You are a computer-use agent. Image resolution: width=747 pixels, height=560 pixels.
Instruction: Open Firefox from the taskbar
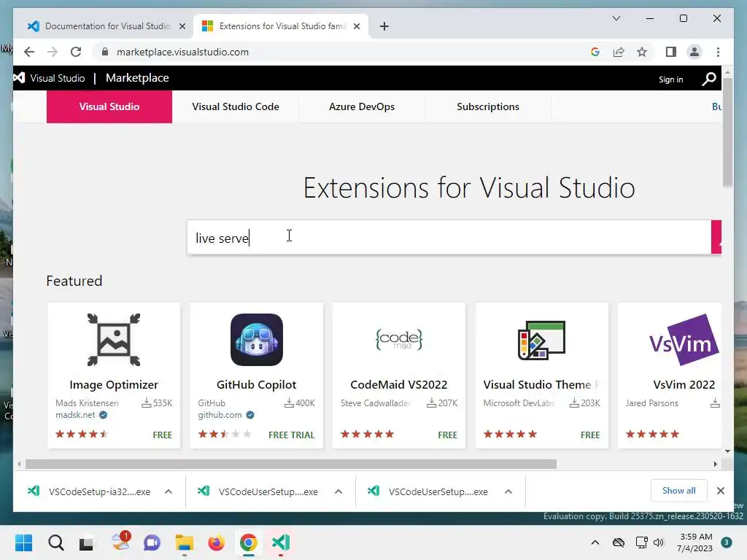[216, 542]
